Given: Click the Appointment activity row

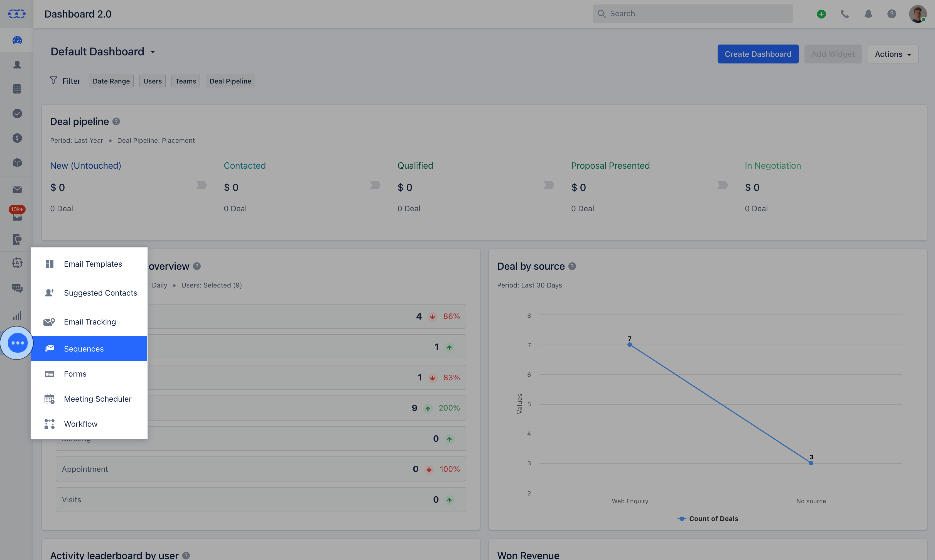Looking at the screenshot, I should [x=261, y=469].
